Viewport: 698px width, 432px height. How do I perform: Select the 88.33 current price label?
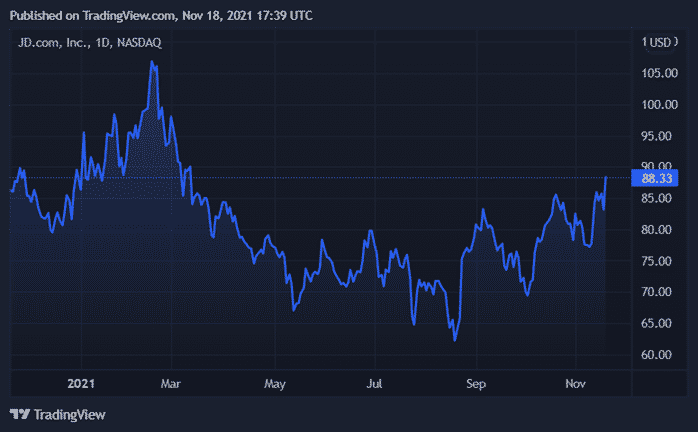click(x=655, y=179)
